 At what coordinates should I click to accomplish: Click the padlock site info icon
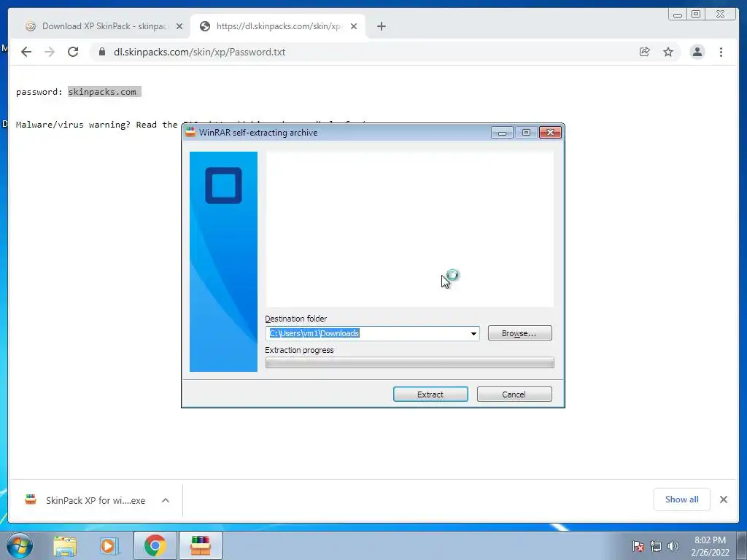tap(102, 52)
